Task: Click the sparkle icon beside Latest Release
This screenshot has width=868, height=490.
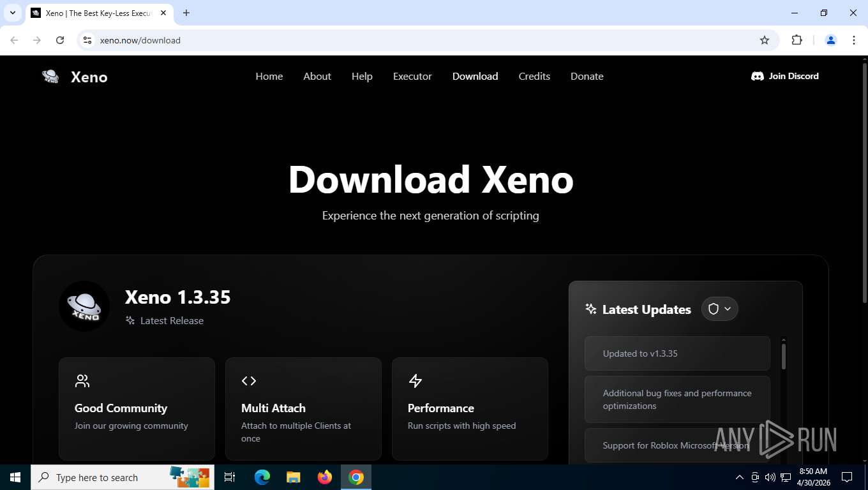Action: [130, 320]
